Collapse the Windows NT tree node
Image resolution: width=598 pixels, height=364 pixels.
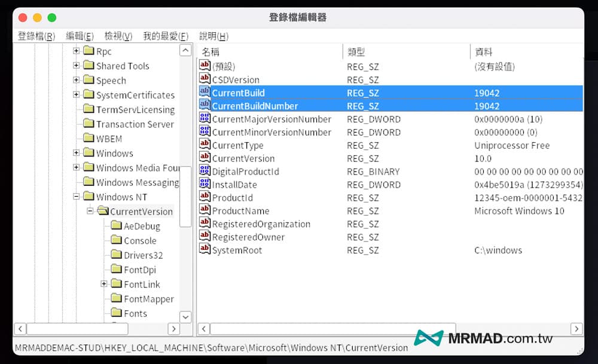pyautogui.click(x=76, y=197)
